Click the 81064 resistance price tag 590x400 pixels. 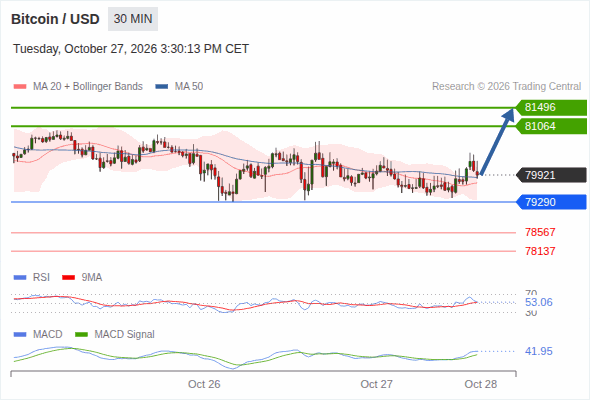pos(551,126)
